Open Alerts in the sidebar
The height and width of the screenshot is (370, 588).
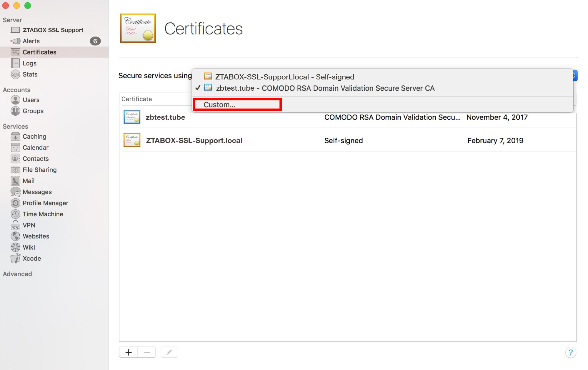tap(31, 41)
